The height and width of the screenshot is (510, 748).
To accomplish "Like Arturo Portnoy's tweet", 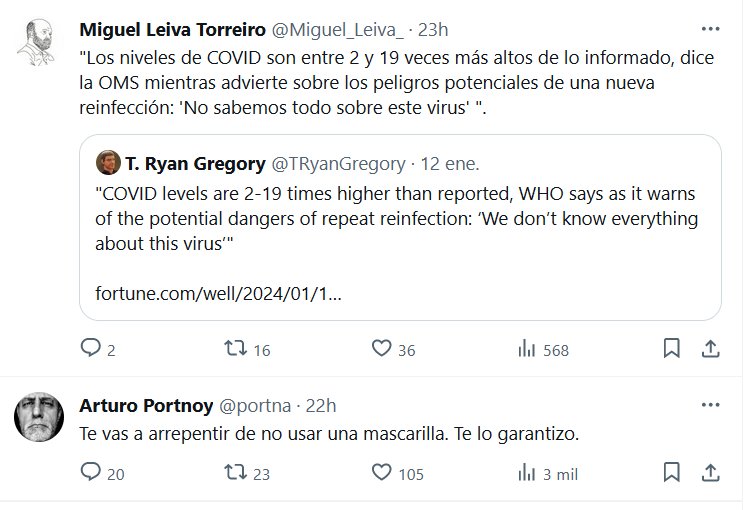I will (x=380, y=473).
